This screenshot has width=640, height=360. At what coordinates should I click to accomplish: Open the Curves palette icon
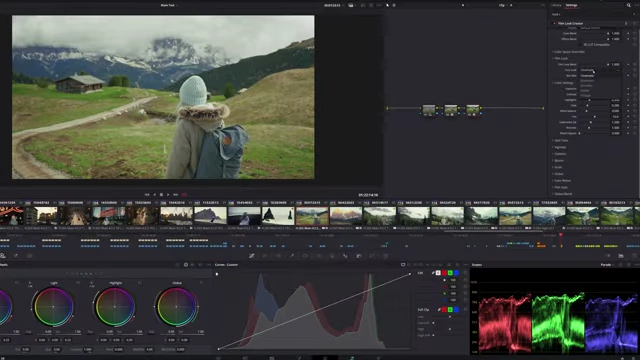252,256
